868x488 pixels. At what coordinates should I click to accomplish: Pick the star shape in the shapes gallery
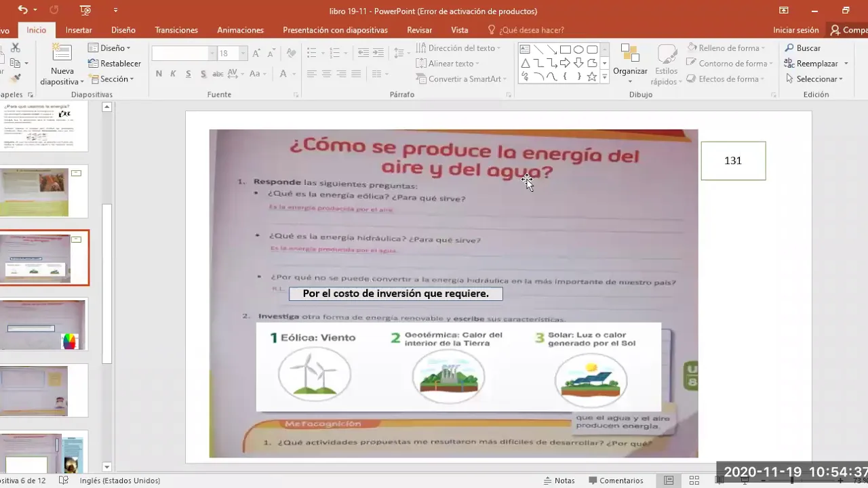click(x=592, y=77)
